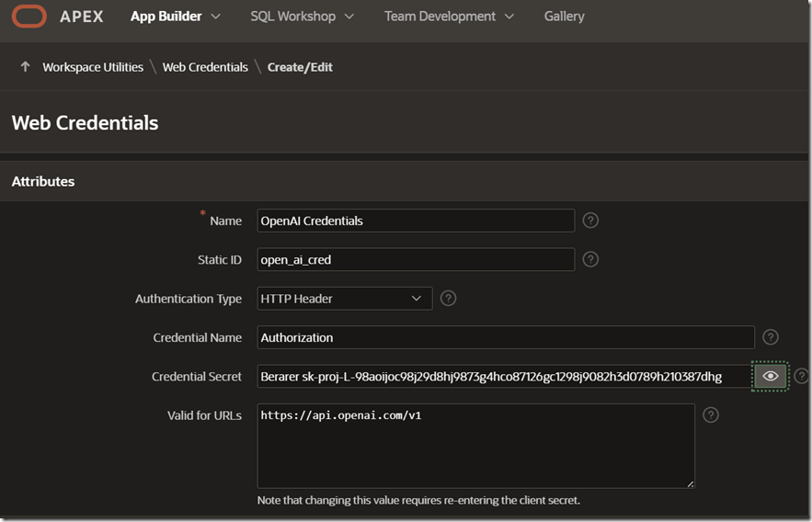Open help for the Name field
The width and height of the screenshot is (812, 522).
[590, 221]
